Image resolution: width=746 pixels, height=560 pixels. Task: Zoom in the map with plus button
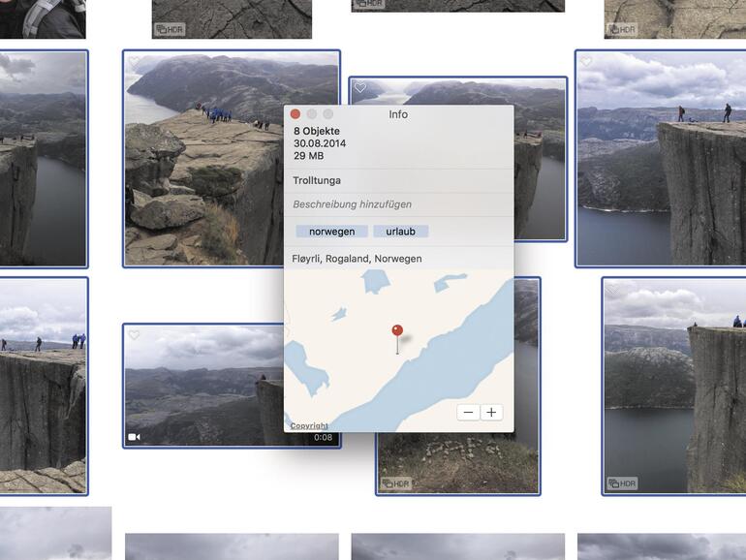(x=491, y=413)
